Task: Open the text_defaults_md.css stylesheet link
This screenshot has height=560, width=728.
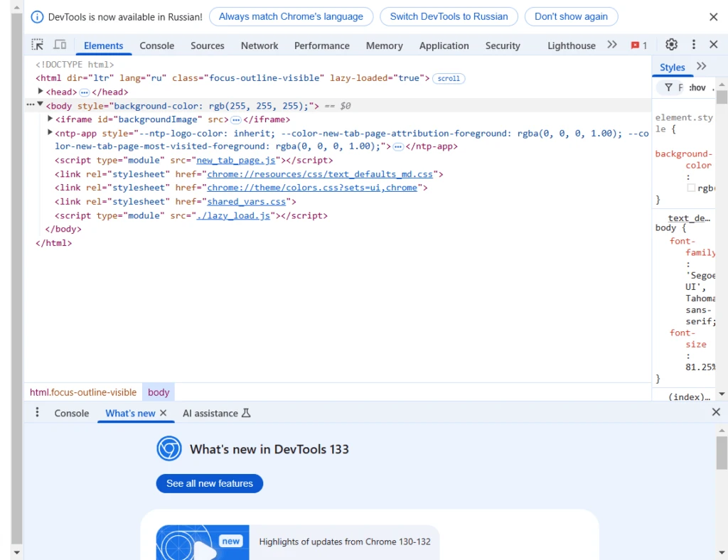Action: click(x=320, y=174)
